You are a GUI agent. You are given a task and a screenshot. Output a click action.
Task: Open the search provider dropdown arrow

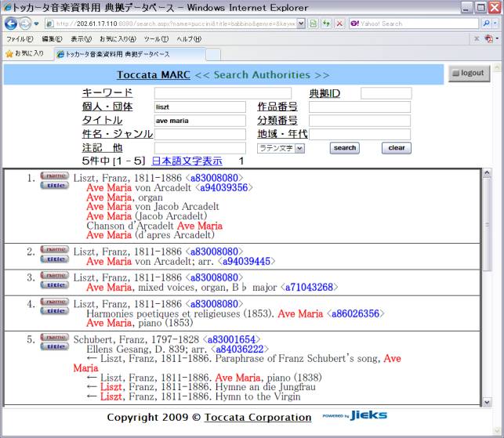(495, 24)
